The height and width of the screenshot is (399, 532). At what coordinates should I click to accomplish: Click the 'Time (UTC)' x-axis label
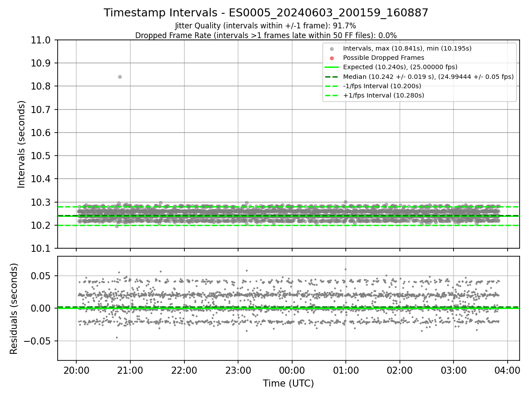(288, 383)
